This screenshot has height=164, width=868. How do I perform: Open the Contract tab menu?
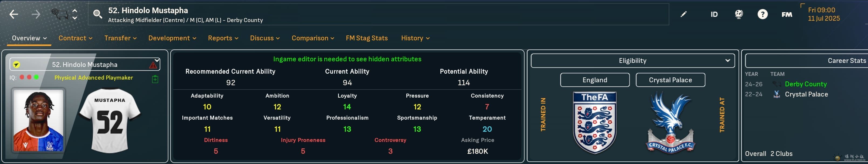(76, 38)
